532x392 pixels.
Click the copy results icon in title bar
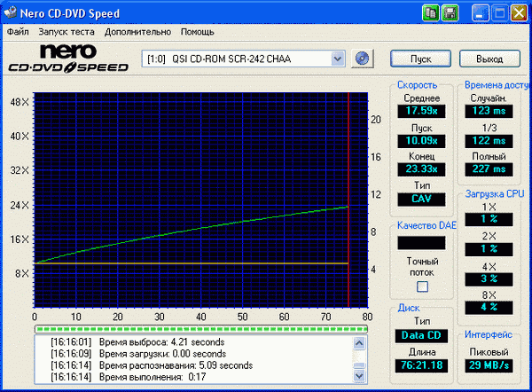(431, 12)
